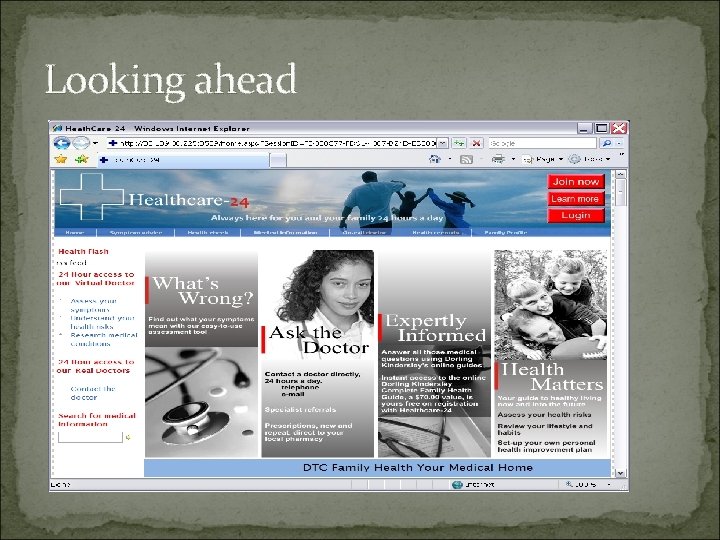Image resolution: width=720 pixels, height=540 pixels.
Task: Open the Medical Information navigation tab
Action: 286,232
